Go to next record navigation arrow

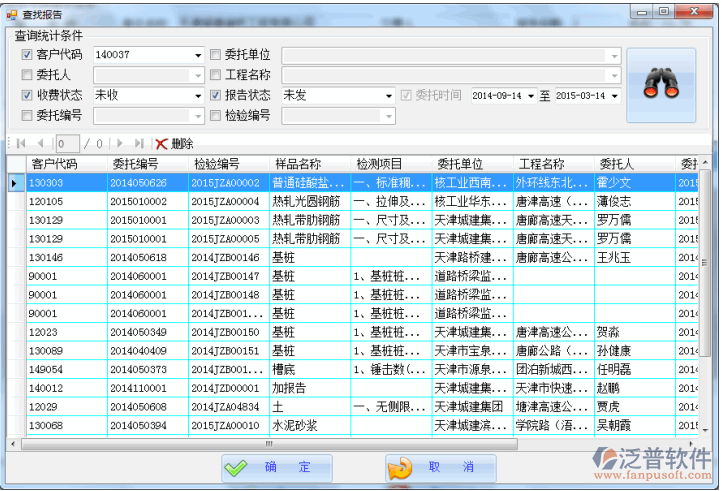coord(120,144)
